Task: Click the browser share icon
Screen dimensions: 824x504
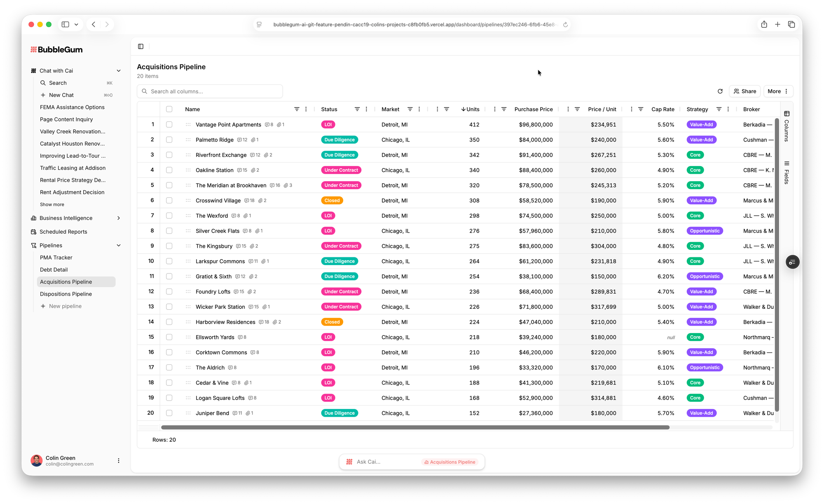Action: coord(764,24)
